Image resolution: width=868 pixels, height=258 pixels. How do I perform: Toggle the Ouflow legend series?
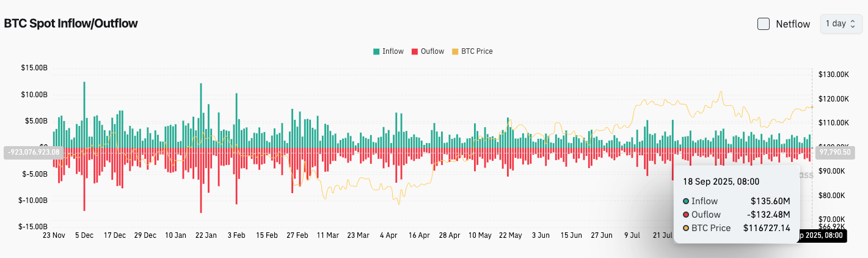tap(428, 51)
